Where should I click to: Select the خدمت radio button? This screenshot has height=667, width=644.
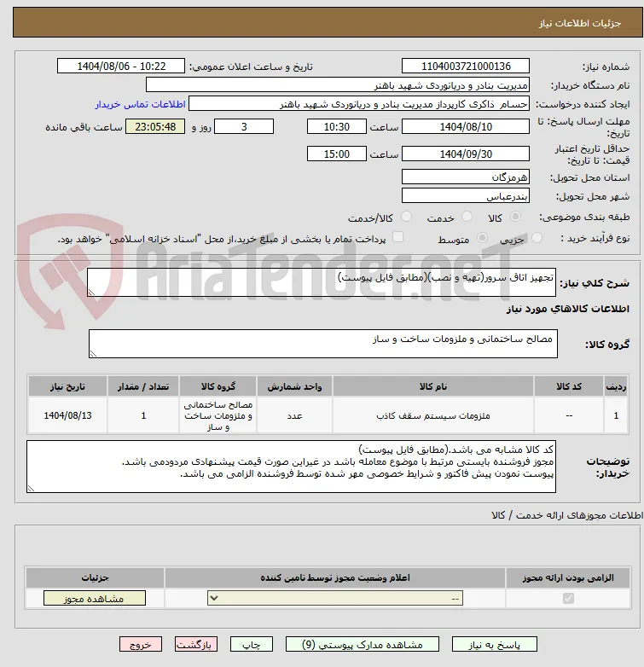[x=467, y=217]
